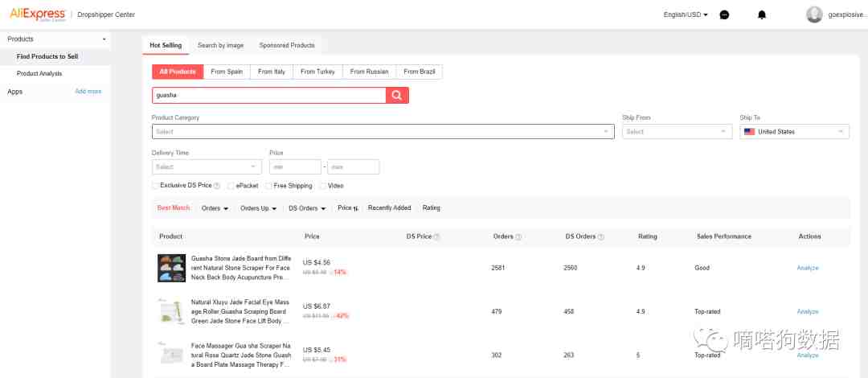Click the help icon next to Orders header
This screenshot has width=868, height=378.
coord(518,236)
